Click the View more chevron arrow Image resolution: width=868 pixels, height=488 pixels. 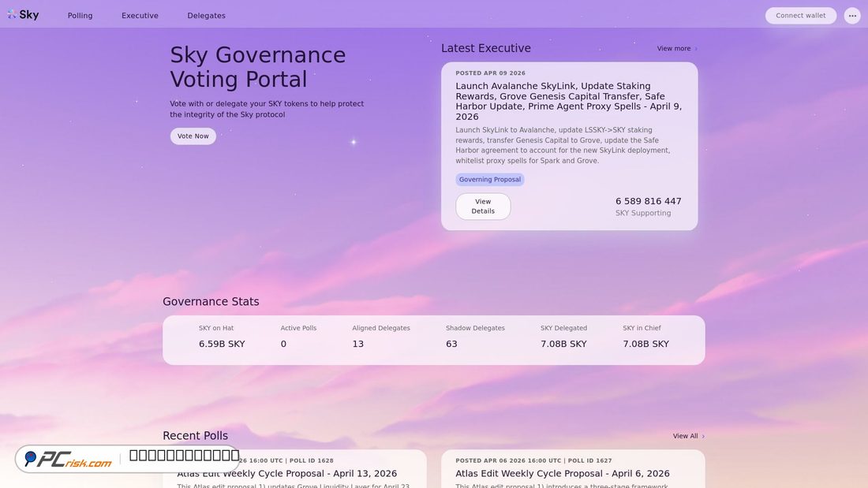696,49
